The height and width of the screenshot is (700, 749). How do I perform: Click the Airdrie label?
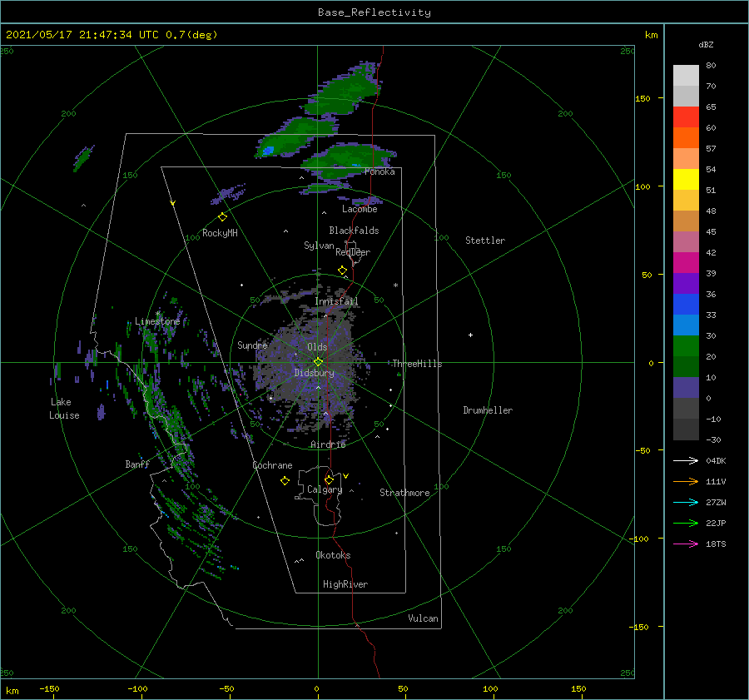click(x=328, y=444)
